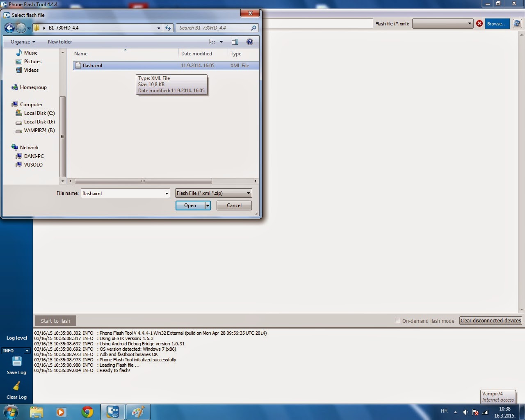Sort files by the Name column
The image size is (525, 420).
[x=125, y=54]
